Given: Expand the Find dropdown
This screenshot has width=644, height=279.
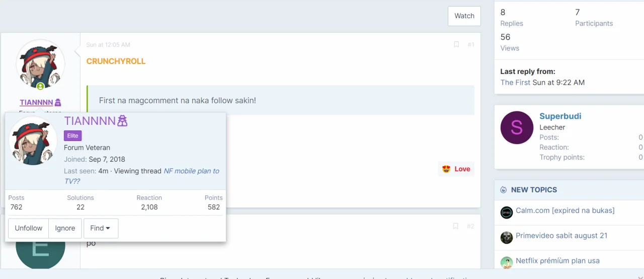Looking at the screenshot, I should (101, 228).
